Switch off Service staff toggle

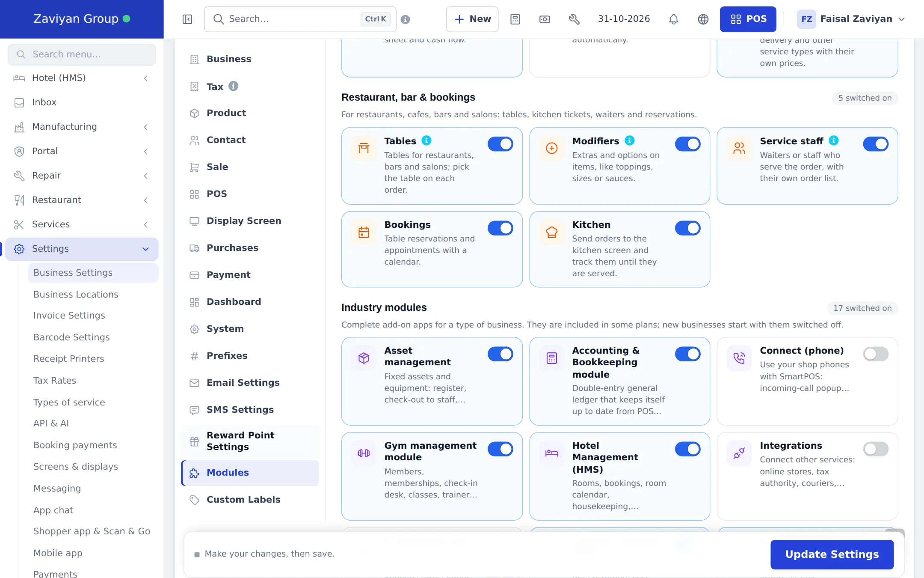[876, 144]
